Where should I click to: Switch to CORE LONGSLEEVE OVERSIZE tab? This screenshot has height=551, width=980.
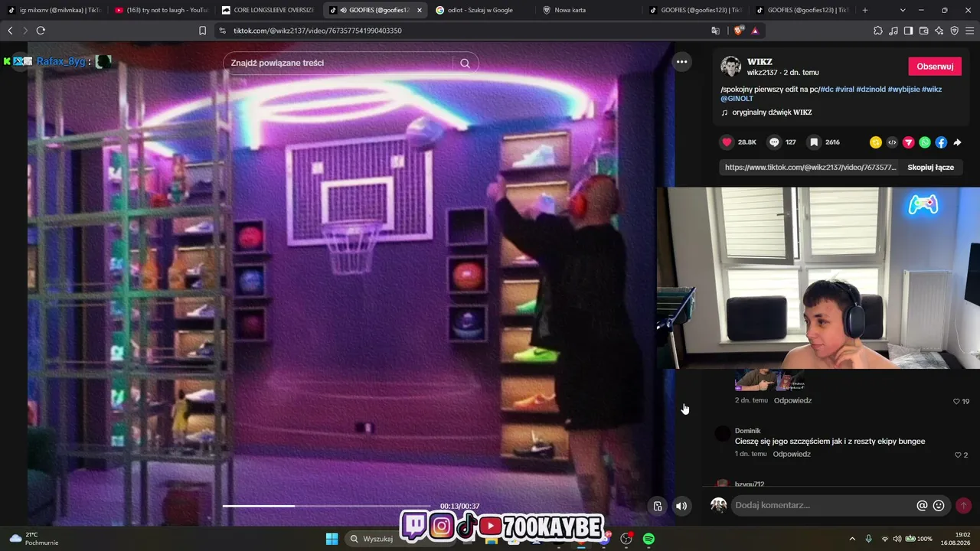coord(267,10)
